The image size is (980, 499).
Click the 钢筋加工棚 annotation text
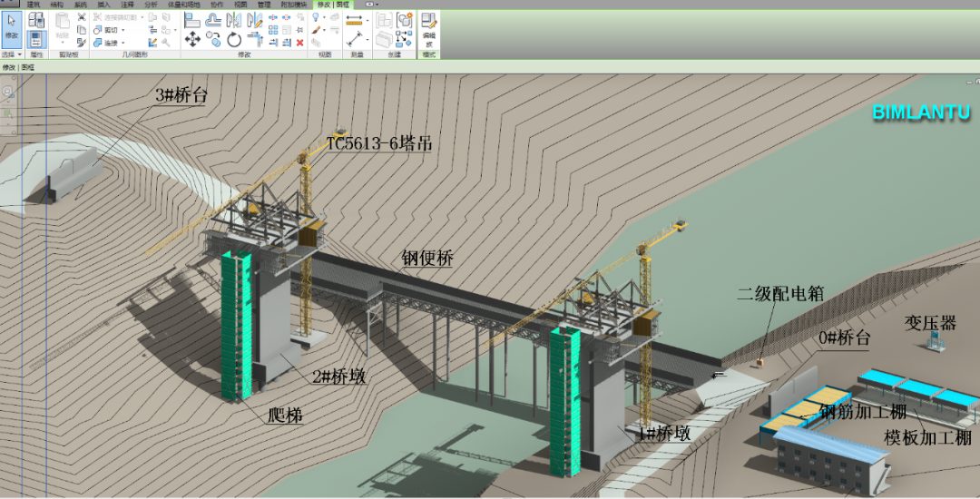(x=863, y=412)
